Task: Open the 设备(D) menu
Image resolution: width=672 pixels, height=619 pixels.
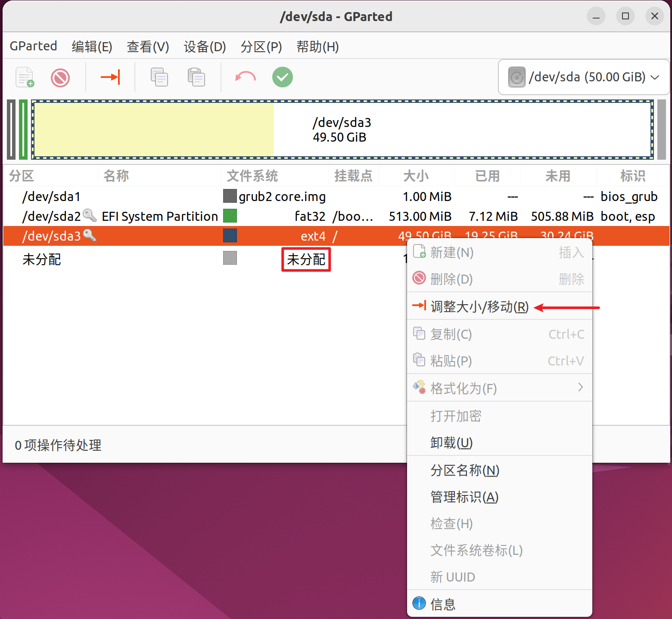Action: point(205,46)
